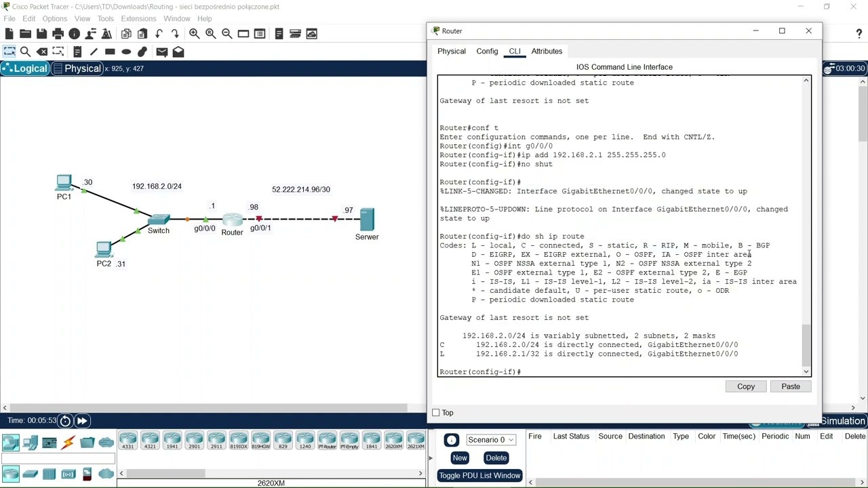Click the CLI terminal vertical scrollbar
The height and width of the screenshot is (488, 868).
[x=806, y=226]
